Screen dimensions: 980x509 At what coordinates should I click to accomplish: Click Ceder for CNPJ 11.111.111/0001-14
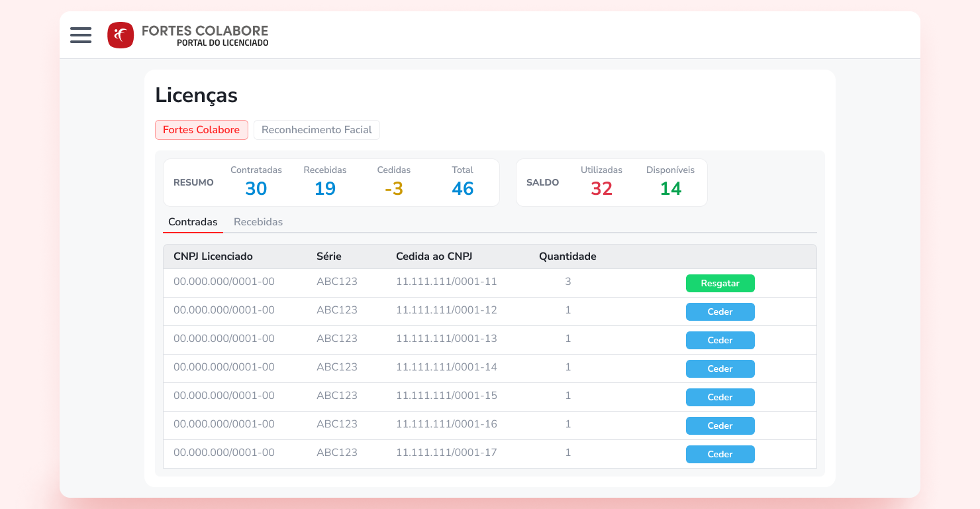click(x=720, y=368)
